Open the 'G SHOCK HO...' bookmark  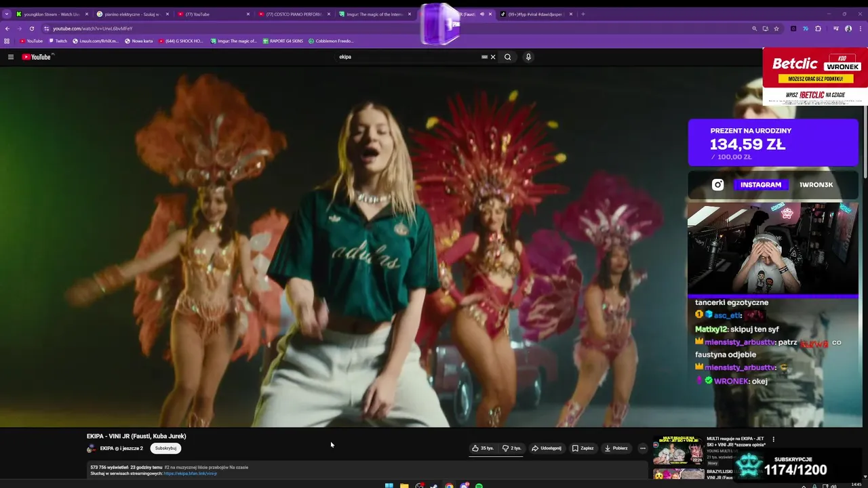[181, 41]
